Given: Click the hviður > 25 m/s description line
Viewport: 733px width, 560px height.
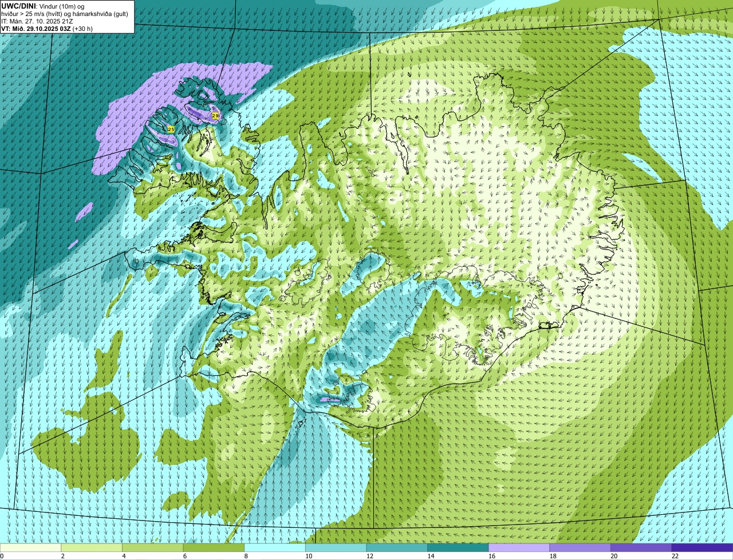Looking at the screenshot, I should point(65,14).
